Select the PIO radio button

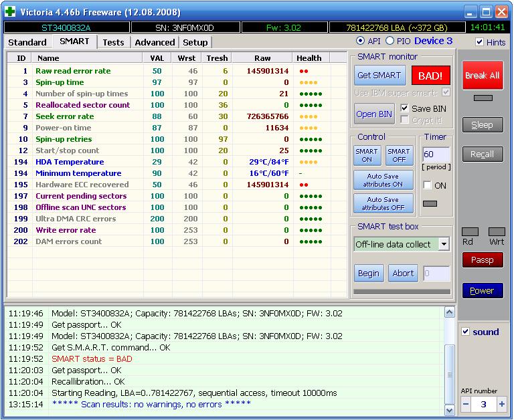(x=390, y=41)
